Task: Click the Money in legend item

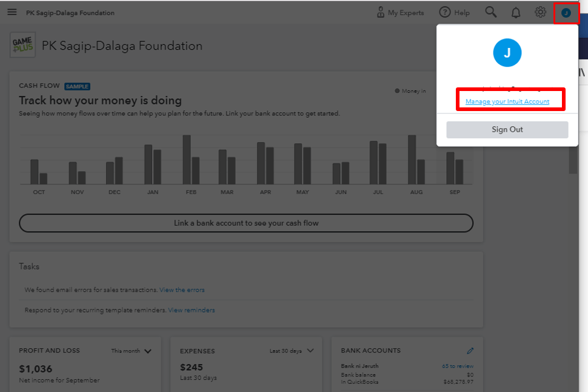Action: point(410,91)
